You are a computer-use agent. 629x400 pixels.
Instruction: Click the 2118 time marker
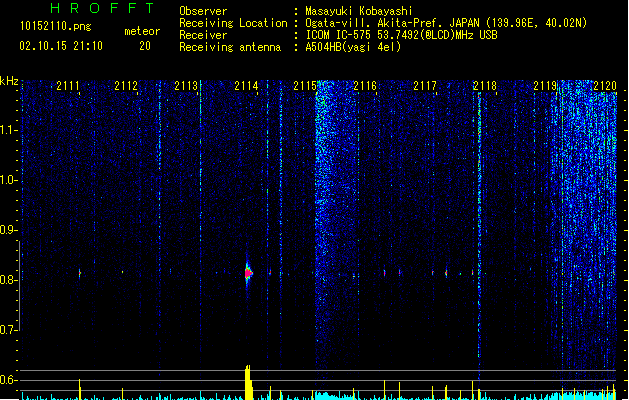click(485, 85)
